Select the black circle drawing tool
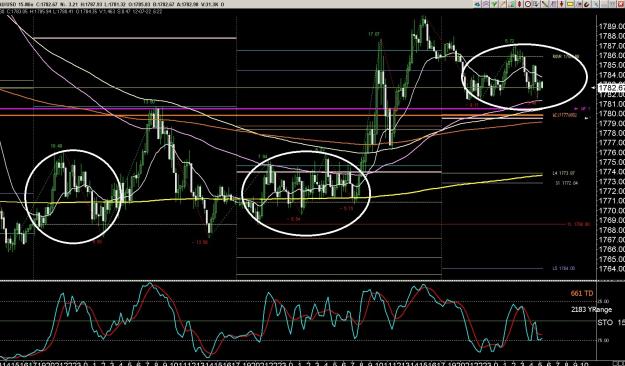This screenshot has width=625, height=366. (x=528, y=4)
